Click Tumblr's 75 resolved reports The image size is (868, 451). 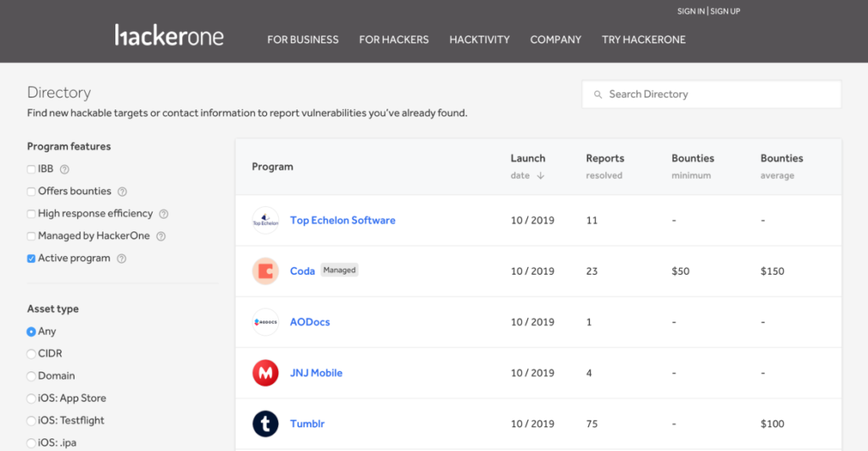[x=592, y=424]
